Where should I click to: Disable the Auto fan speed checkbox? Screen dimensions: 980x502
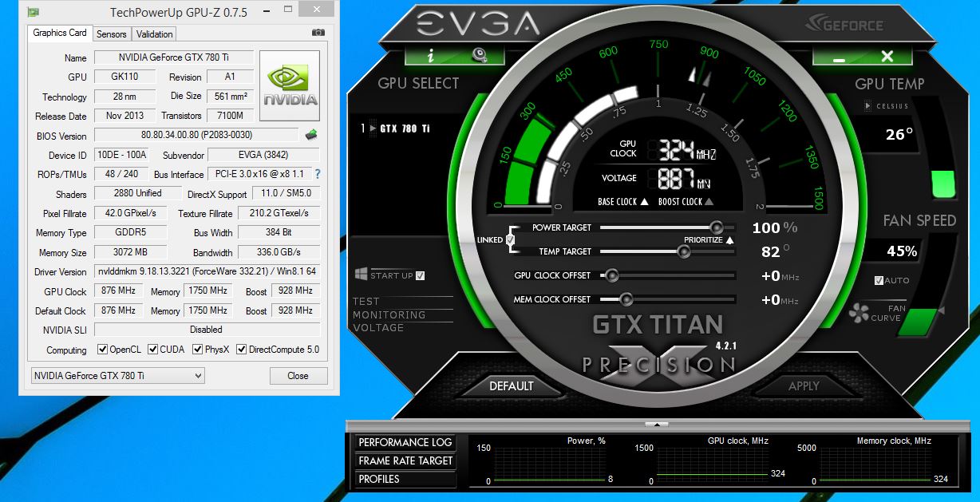879,280
